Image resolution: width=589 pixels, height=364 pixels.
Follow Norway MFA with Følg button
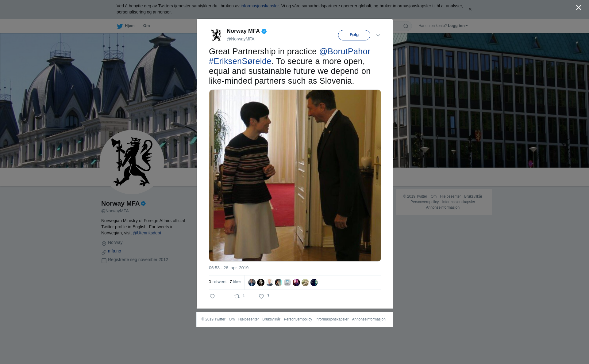pyautogui.click(x=354, y=35)
